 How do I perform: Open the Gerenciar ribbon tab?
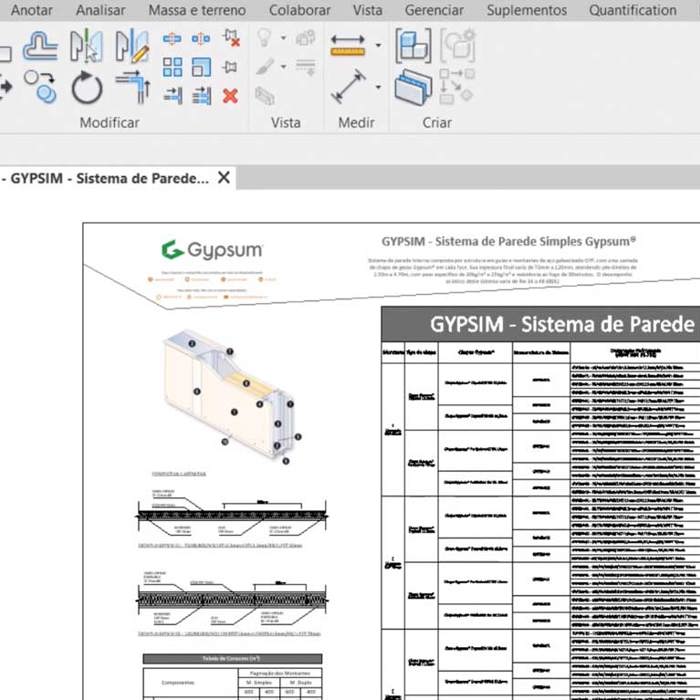434,10
